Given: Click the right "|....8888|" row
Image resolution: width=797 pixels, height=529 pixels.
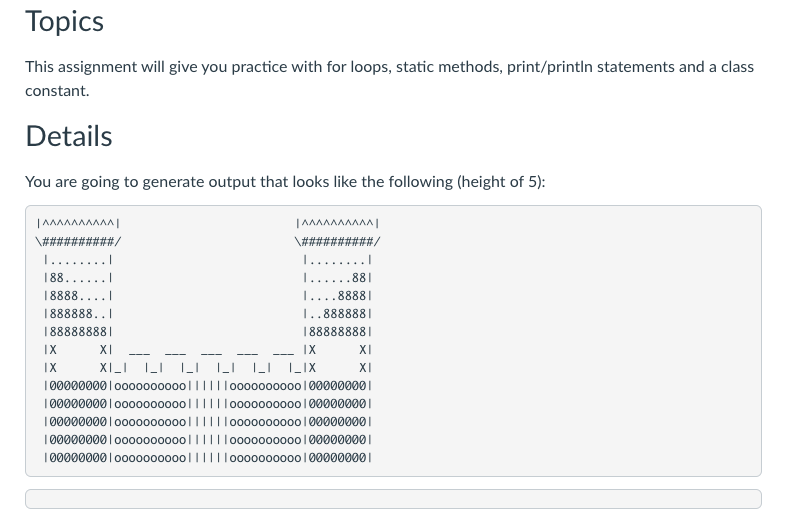Looking at the screenshot, I should click(338, 296).
